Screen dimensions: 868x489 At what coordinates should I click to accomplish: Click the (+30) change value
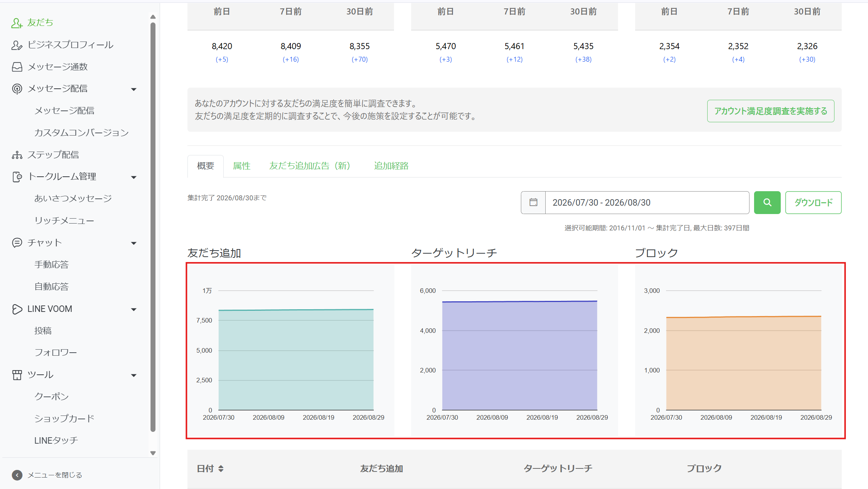coord(807,59)
